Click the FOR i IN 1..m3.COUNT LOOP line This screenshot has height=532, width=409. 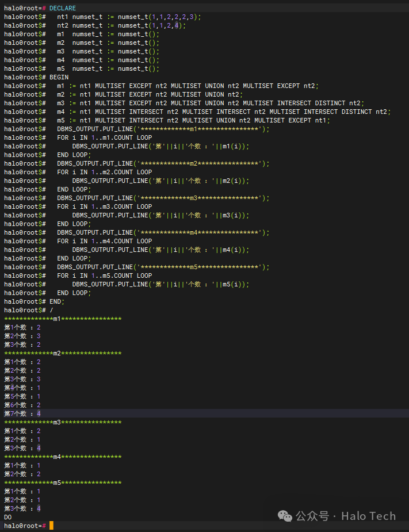pyautogui.click(x=105, y=206)
